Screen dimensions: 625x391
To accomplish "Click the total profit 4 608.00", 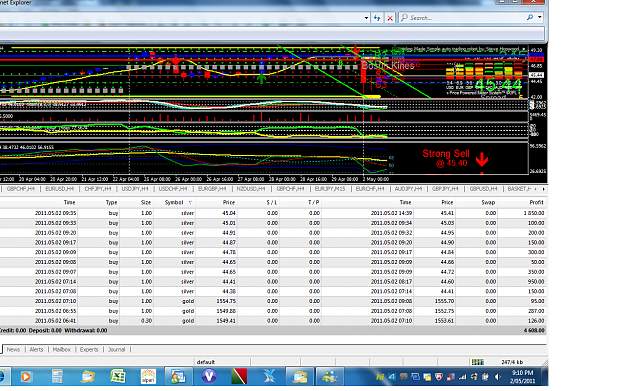I will tap(534, 330).
